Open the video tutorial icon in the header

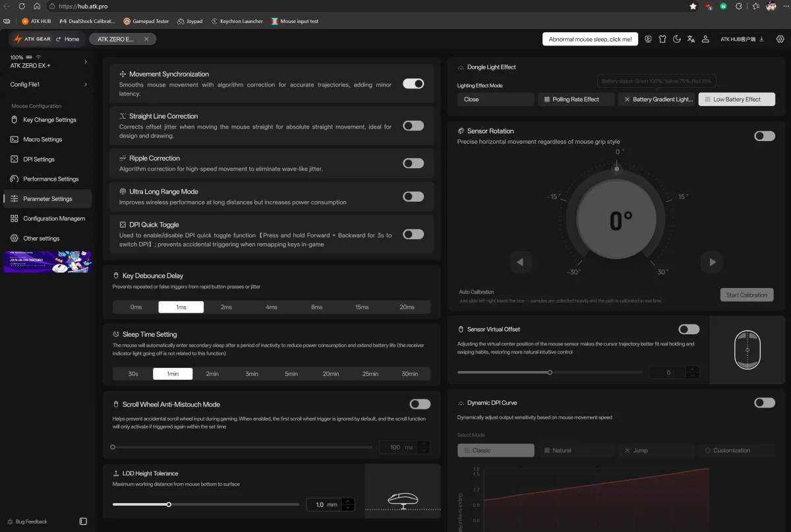coord(649,39)
